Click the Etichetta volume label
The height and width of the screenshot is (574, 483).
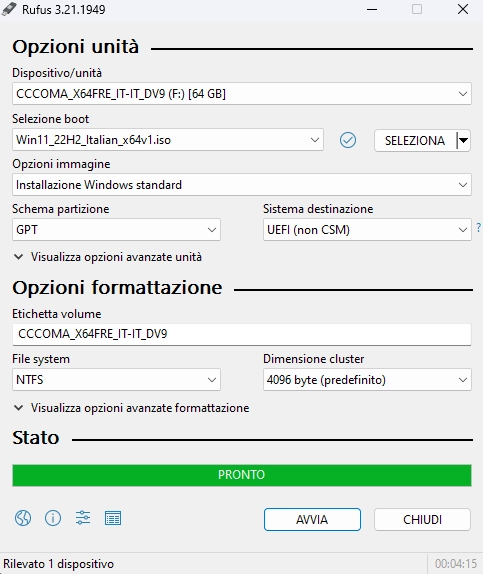point(56,314)
